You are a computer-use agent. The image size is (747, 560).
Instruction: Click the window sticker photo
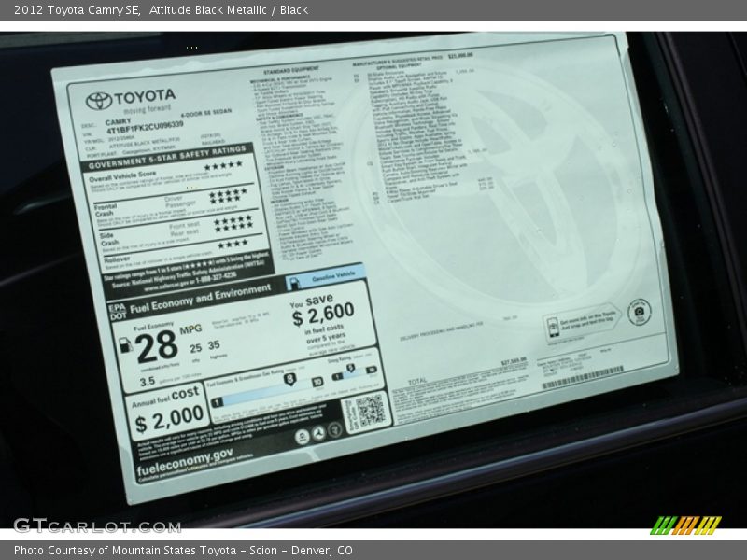pos(373,280)
